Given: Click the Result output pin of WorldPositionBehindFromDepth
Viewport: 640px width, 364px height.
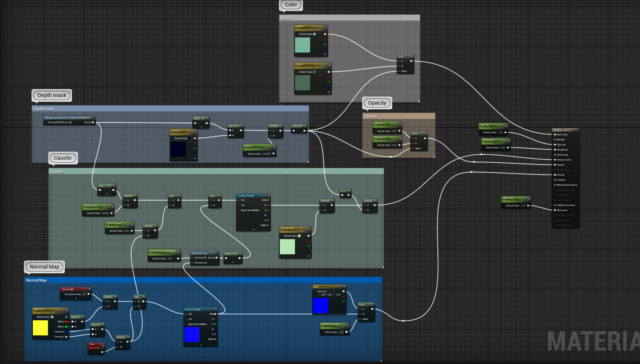Looking at the screenshot, I should [x=93, y=122].
